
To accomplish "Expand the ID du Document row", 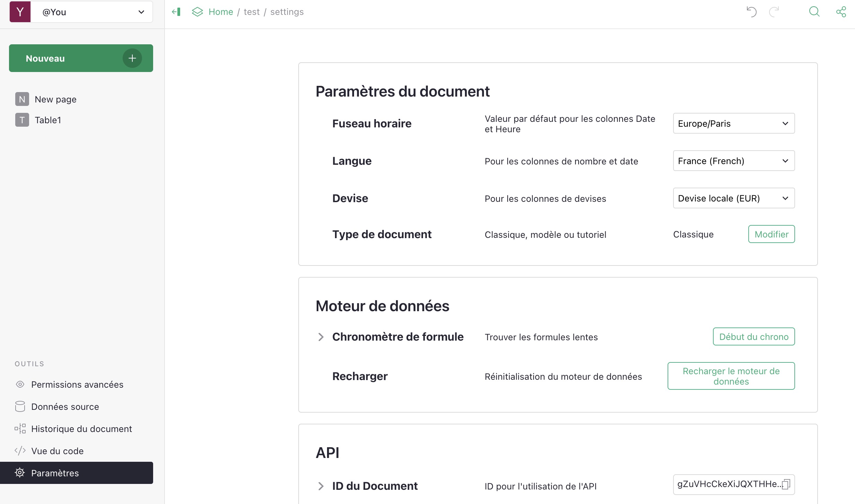I will pos(321,486).
